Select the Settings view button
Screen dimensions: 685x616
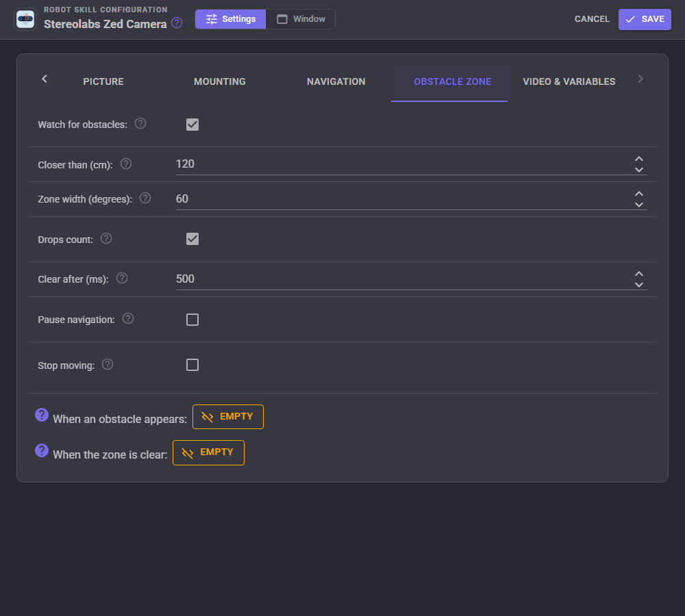click(x=230, y=19)
